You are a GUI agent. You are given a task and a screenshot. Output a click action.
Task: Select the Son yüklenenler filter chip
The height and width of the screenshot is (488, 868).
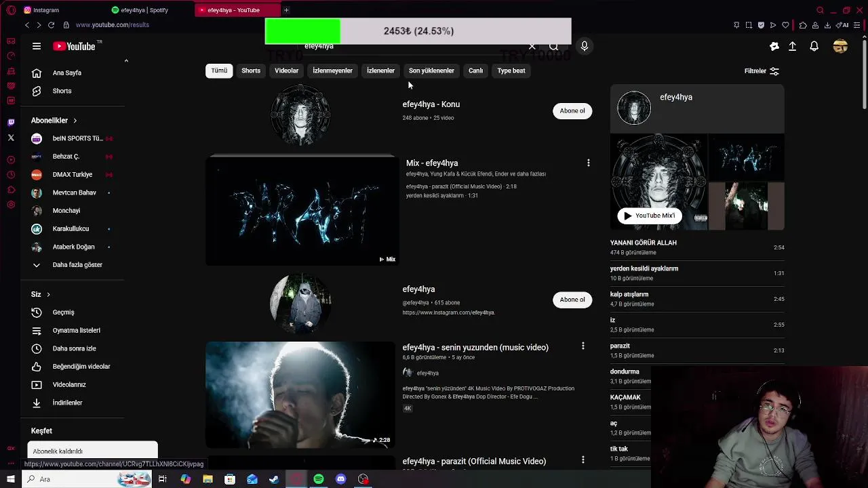click(x=431, y=70)
